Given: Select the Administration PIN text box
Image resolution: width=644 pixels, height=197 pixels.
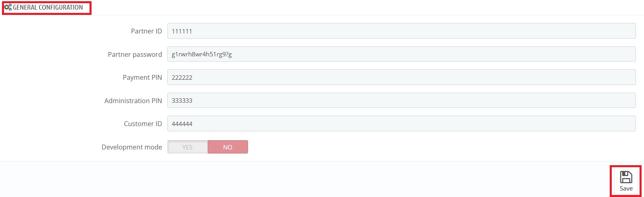Looking at the screenshot, I should tap(401, 100).
